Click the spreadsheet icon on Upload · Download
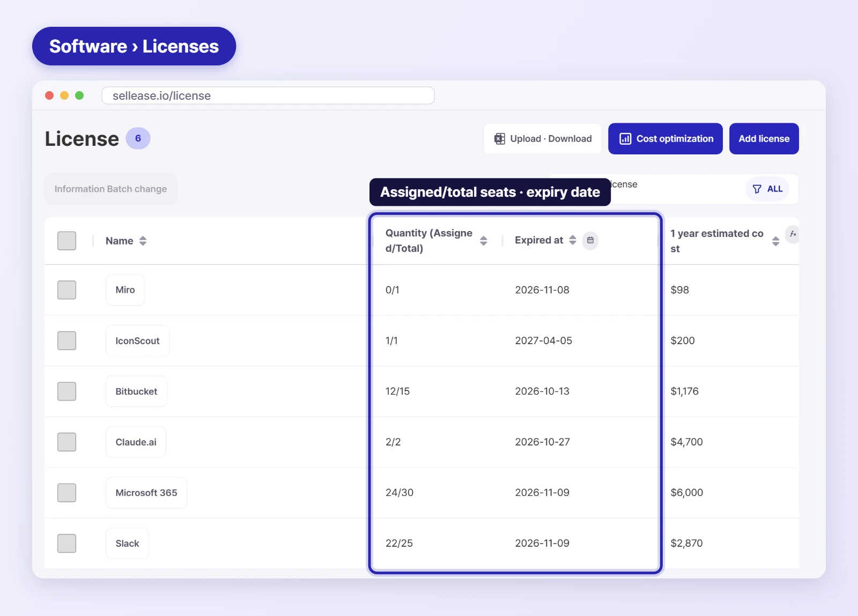The image size is (858, 616). click(499, 139)
